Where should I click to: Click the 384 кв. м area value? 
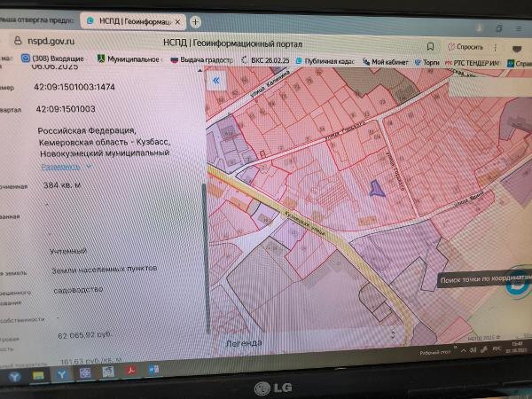pyautogui.click(x=62, y=185)
